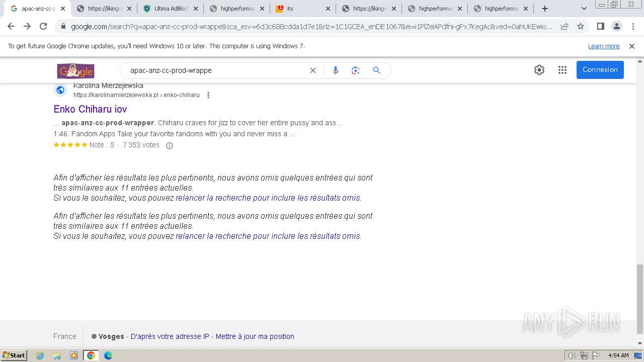
Task: Open a new browser tab
Action: 545,9
